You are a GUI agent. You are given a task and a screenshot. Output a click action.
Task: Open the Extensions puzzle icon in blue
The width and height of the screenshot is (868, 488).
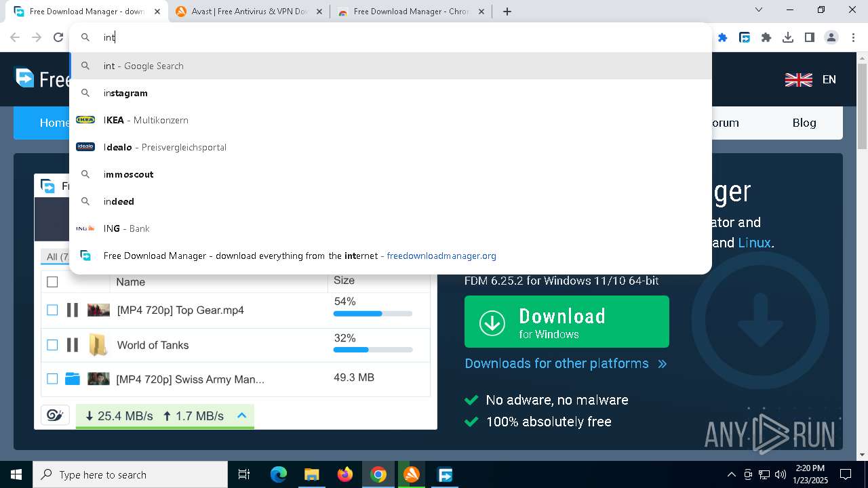(x=723, y=37)
